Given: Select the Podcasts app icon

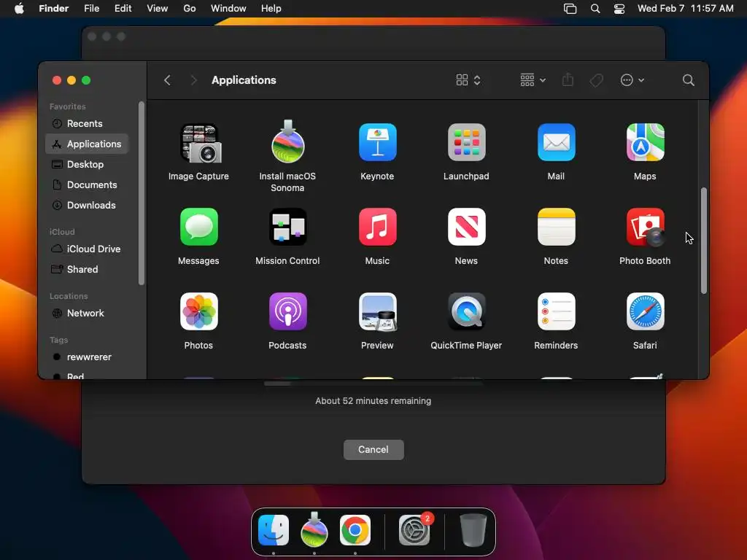Looking at the screenshot, I should (287, 311).
